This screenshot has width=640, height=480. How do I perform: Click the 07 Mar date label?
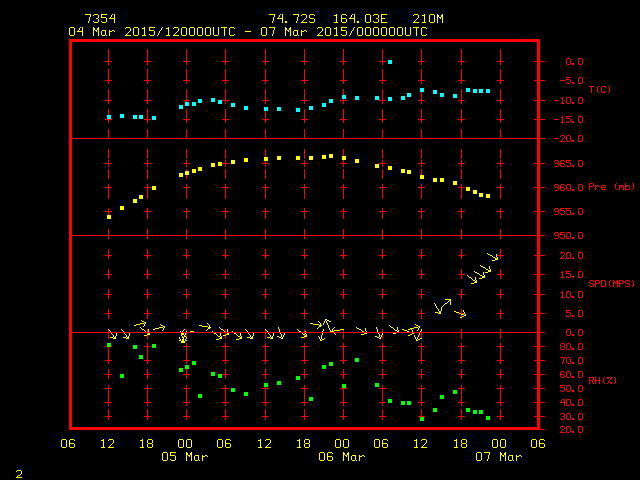point(498,457)
